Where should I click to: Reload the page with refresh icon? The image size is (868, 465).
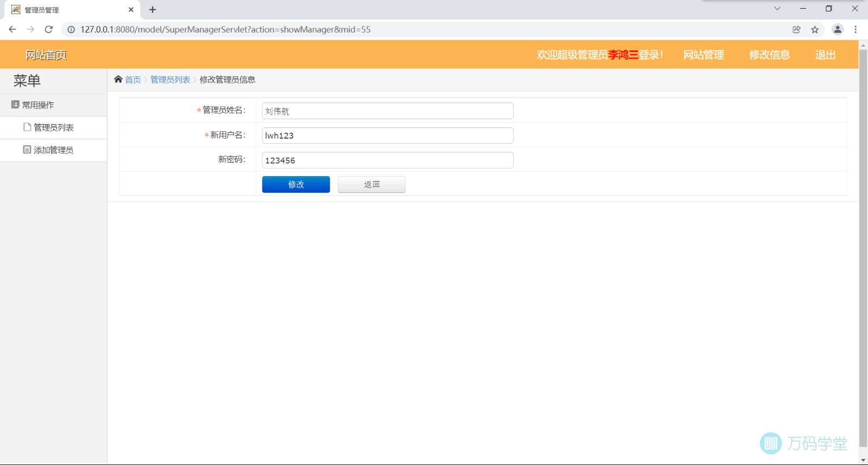point(49,29)
